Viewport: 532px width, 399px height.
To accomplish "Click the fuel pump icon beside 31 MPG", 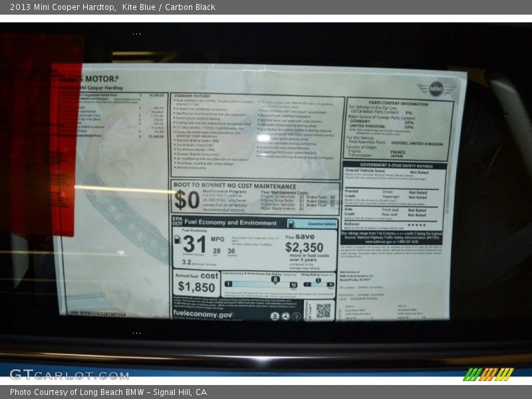I will [x=178, y=239].
